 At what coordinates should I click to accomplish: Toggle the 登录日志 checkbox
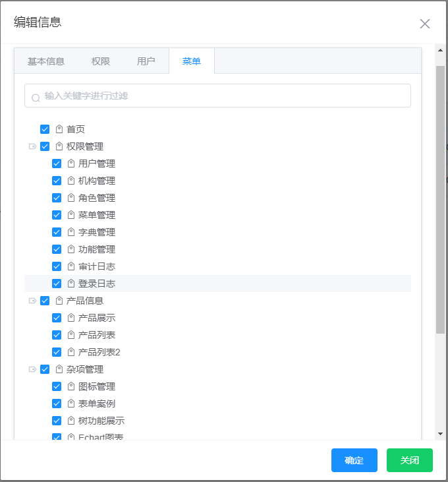tap(57, 284)
